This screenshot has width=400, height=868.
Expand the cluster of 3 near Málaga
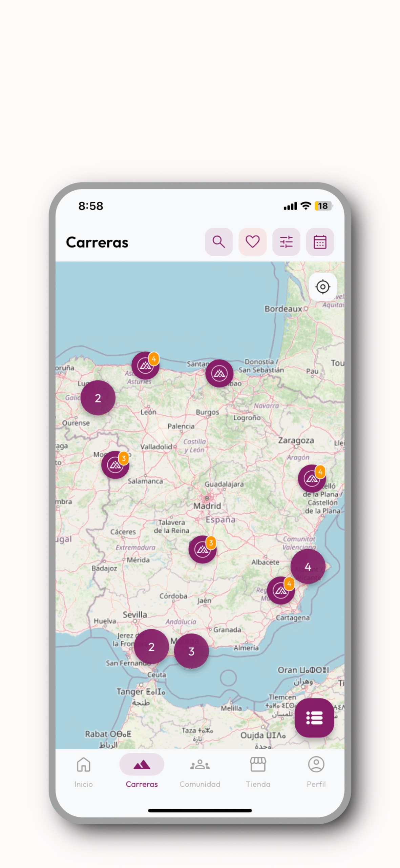[191, 651]
